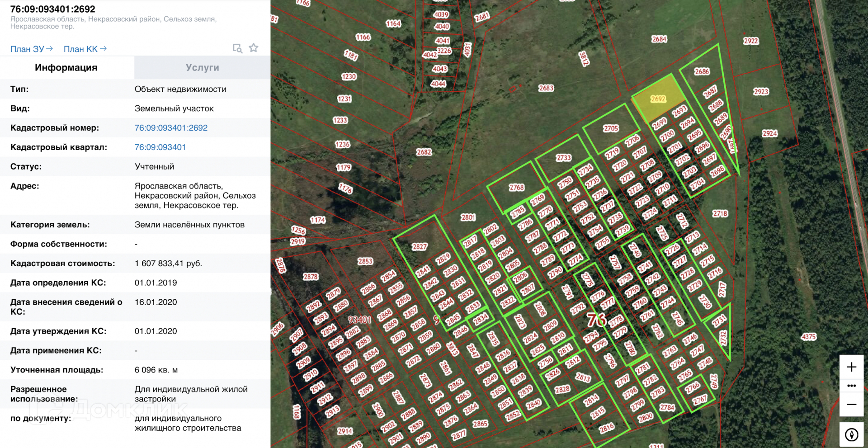The image size is (868, 448).
Task: Click the 'Земельный участок' value
Action: [x=174, y=108]
